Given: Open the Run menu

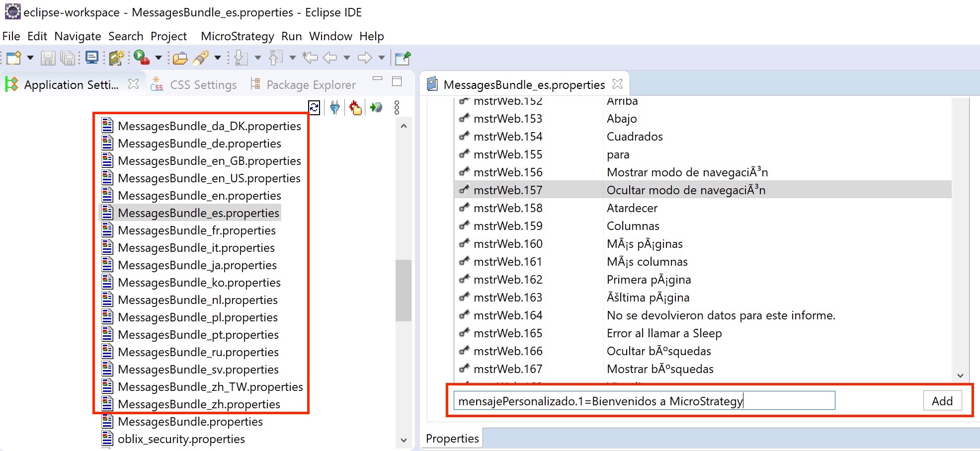Looking at the screenshot, I should (x=291, y=36).
